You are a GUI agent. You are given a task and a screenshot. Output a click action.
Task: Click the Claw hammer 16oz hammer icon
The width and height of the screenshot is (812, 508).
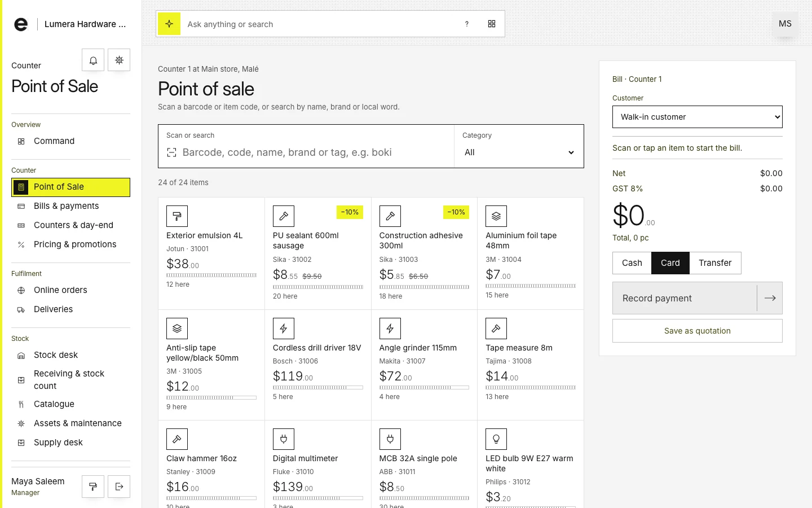(177, 439)
